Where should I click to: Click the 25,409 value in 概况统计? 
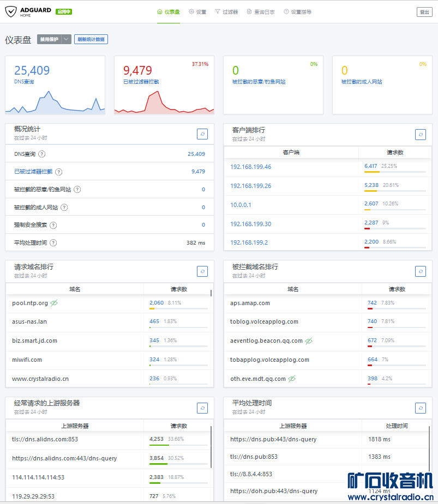(x=196, y=154)
